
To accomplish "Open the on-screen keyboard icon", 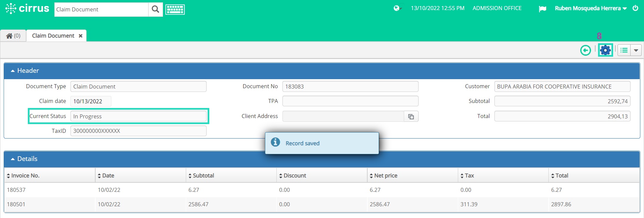I will click(x=175, y=9).
